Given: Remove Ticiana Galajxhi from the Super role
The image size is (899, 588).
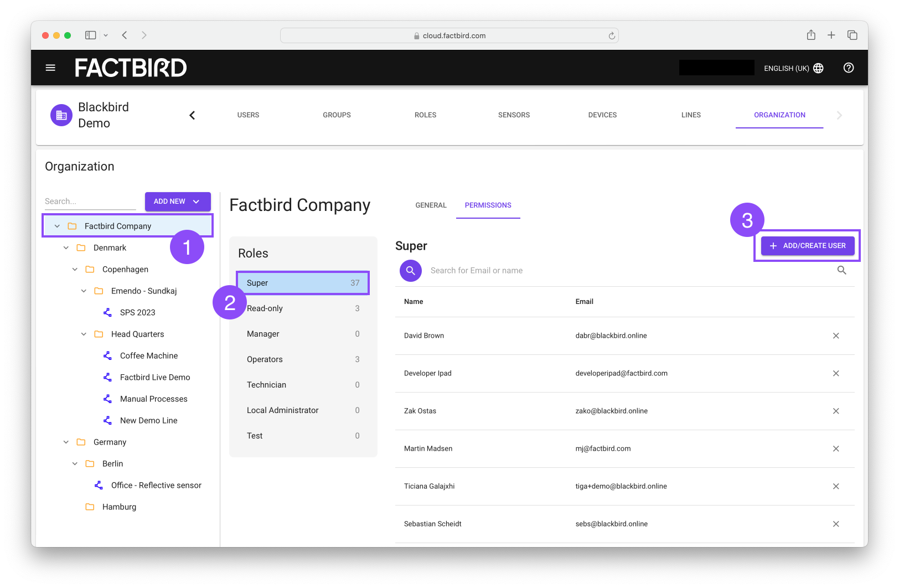Looking at the screenshot, I should pyautogui.click(x=836, y=486).
